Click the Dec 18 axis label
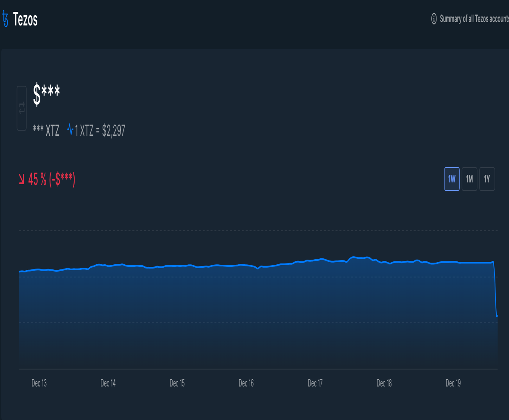The image size is (509, 420). [x=384, y=383]
